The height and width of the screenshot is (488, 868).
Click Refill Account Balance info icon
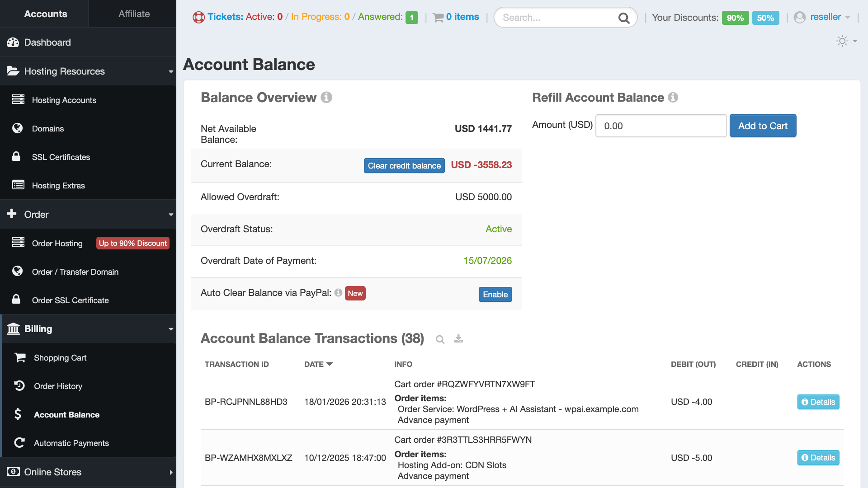coord(673,98)
